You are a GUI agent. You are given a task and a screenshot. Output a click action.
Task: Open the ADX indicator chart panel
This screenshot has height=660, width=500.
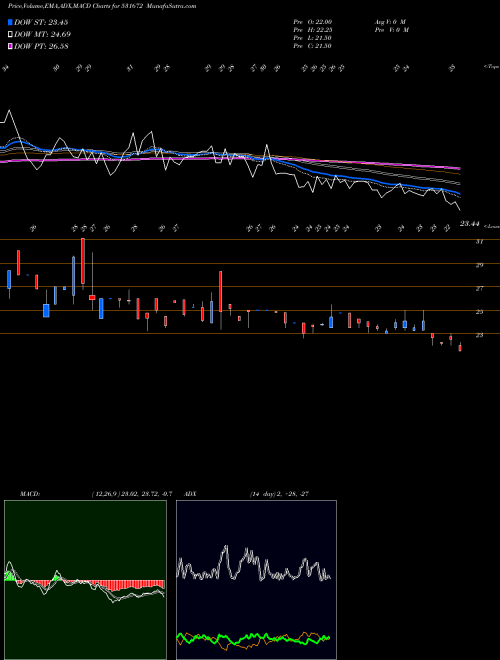tap(256, 580)
